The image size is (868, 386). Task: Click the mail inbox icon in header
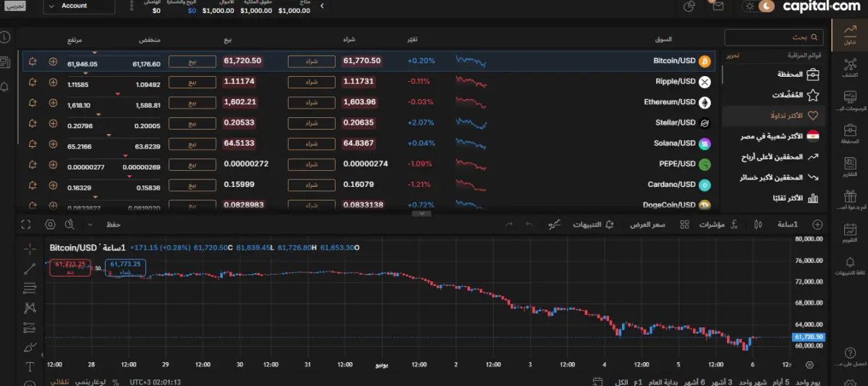pos(718,7)
